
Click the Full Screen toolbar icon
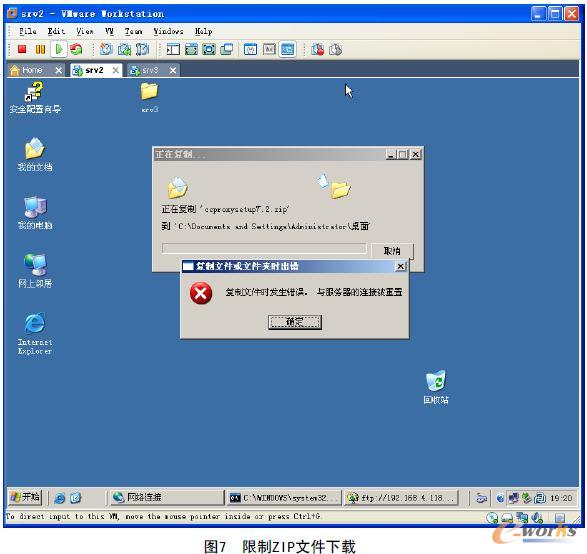209,49
